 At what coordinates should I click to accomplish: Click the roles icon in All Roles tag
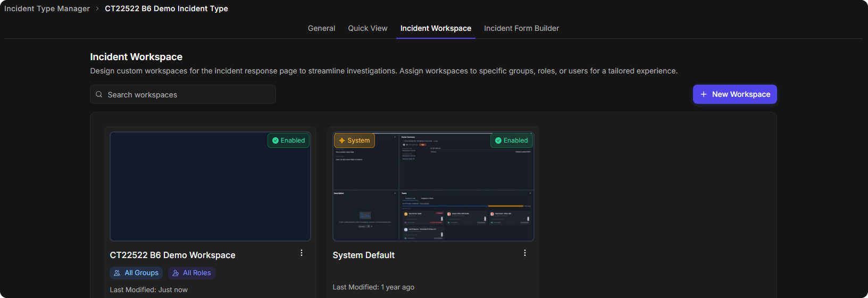point(176,273)
